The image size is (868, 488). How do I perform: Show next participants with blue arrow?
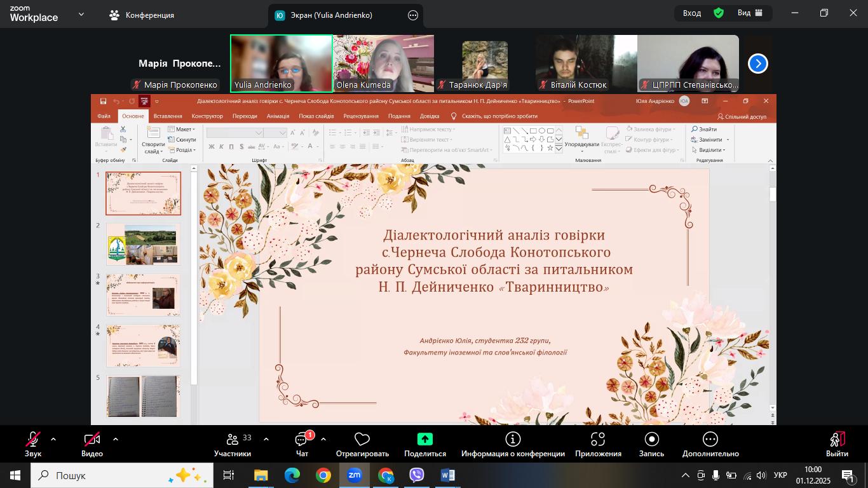tap(757, 64)
